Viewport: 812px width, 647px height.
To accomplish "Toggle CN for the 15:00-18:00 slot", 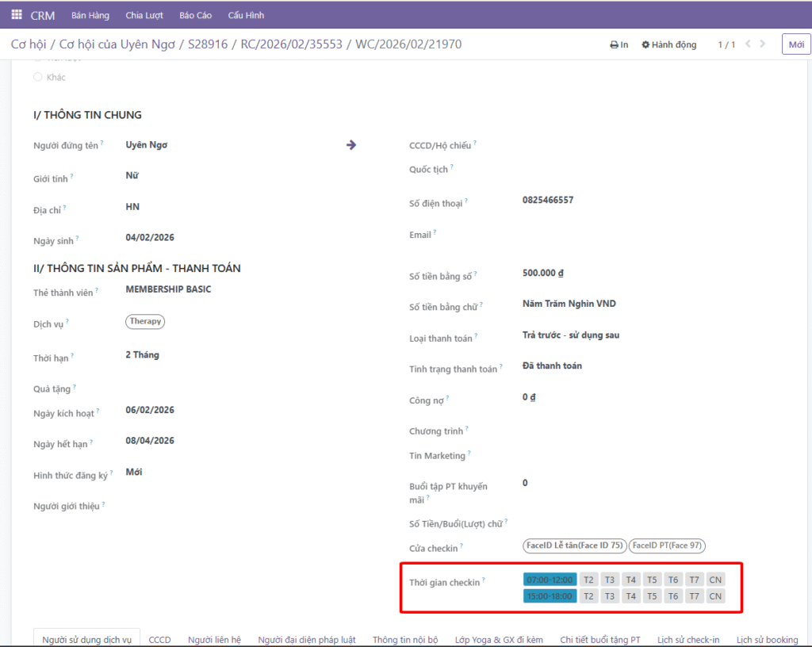I will coord(715,596).
